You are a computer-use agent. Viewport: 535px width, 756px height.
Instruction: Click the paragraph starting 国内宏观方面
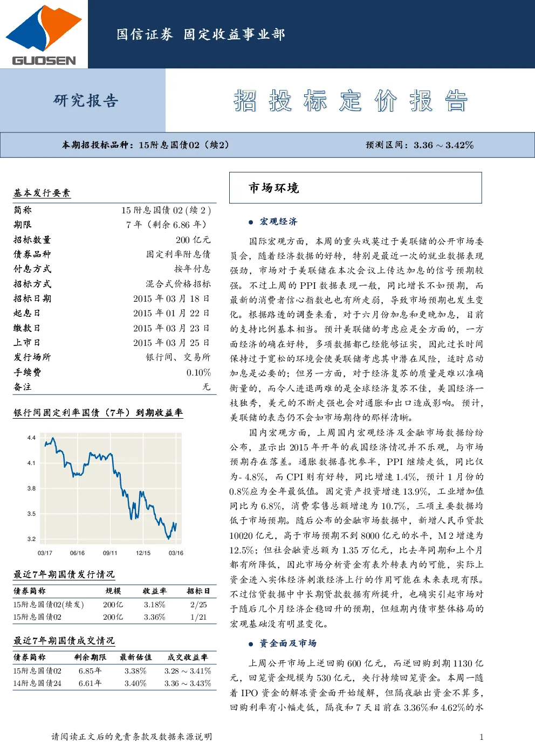356,528
